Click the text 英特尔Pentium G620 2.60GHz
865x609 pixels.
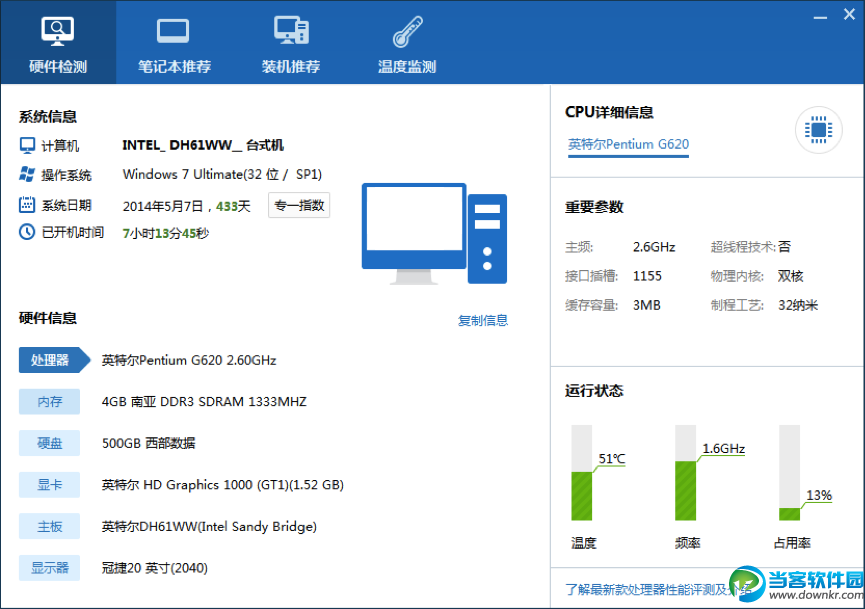189,360
